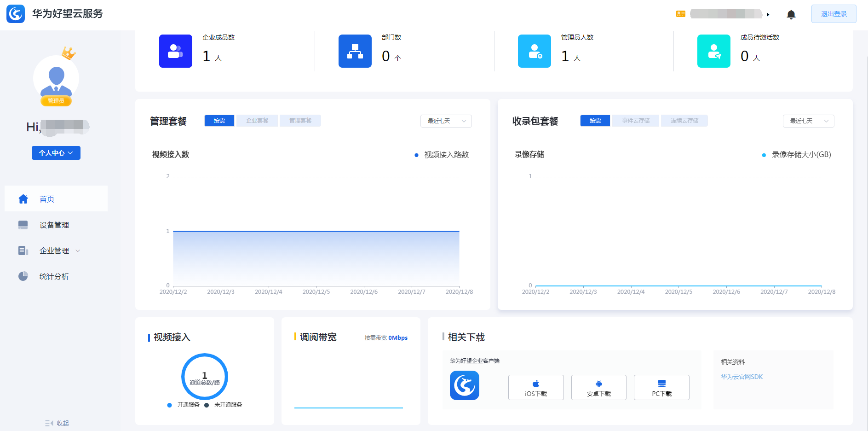Click the 退出登录 button
868x431 pixels.
(834, 14)
